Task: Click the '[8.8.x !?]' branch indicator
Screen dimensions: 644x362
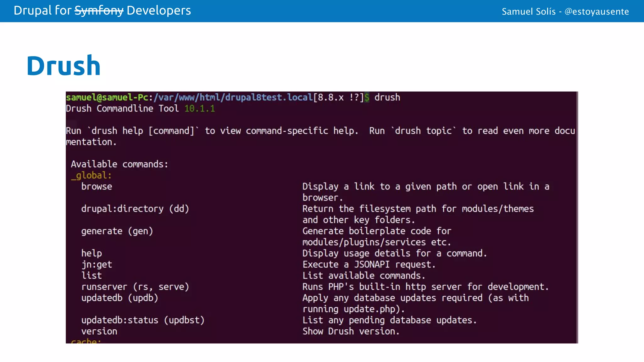Action: coord(338,97)
